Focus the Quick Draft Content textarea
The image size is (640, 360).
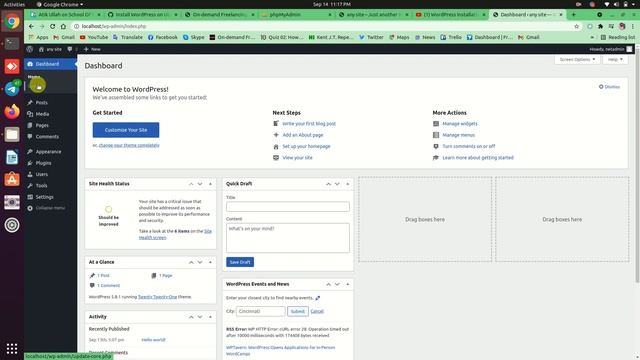(288, 238)
